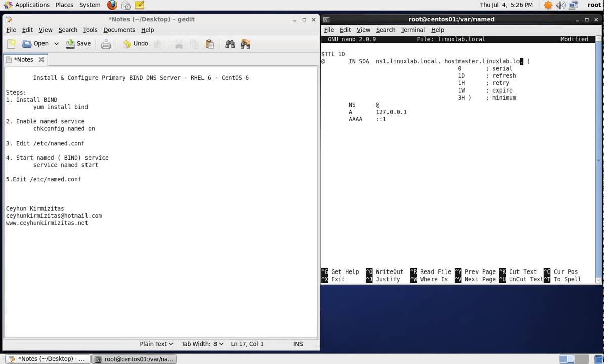Open Find and Replace icon
Image resolution: width=604 pixels, height=364 pixels.
pos(246,44)
